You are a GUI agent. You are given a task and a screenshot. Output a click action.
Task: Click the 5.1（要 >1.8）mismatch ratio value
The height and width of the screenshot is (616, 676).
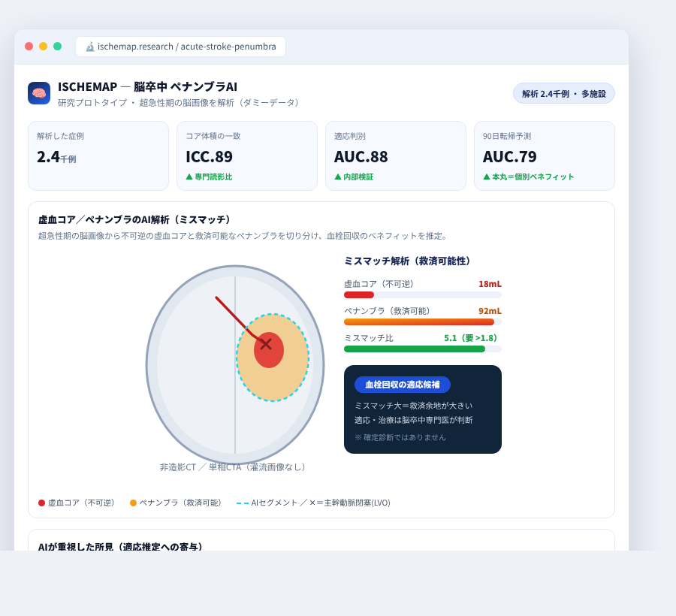pos(472,338)
